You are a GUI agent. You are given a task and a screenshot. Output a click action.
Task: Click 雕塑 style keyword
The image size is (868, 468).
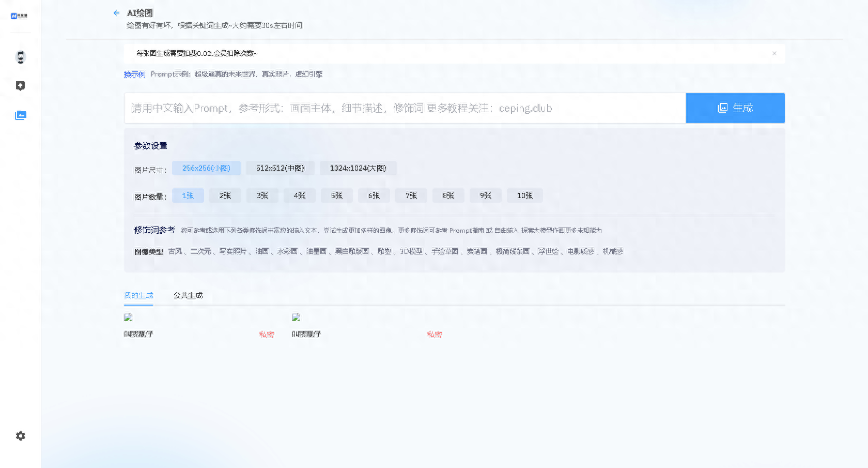coord(384,251)
